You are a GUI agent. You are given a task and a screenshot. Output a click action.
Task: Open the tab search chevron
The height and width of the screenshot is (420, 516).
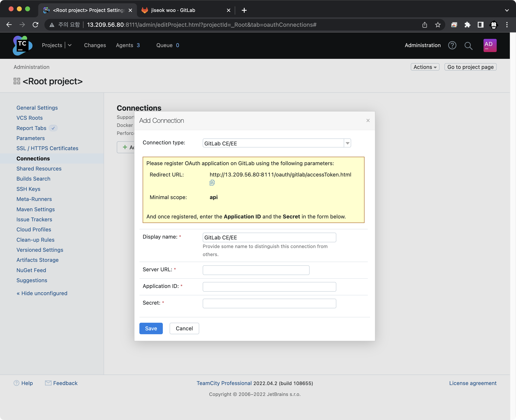click(x=507, y=10)
